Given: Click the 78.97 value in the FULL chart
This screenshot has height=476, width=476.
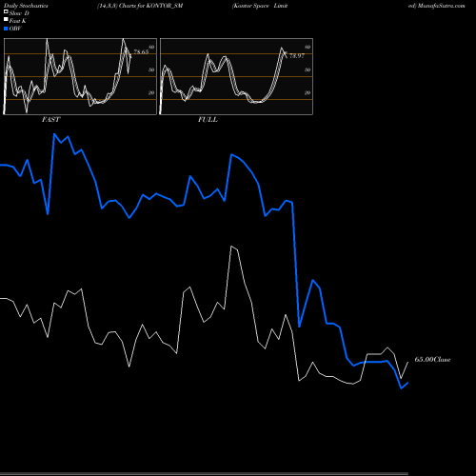Looking at the screenshot, I should (297, 56).
